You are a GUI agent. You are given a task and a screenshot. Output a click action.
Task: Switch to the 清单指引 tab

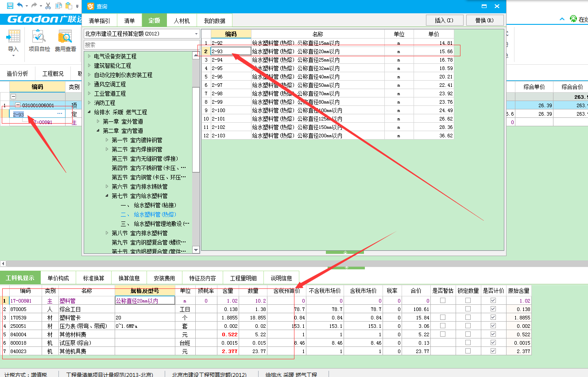click(100, 20)
